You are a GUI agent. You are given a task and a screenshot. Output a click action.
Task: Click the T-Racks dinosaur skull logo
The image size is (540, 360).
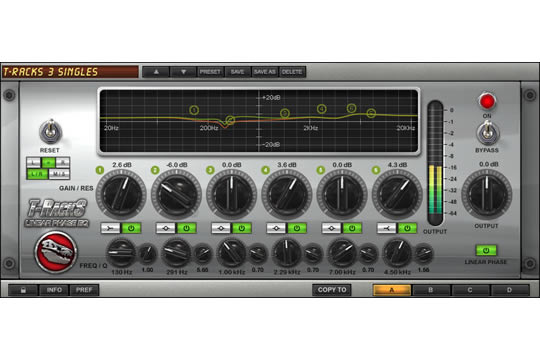(x=55, y=252)
